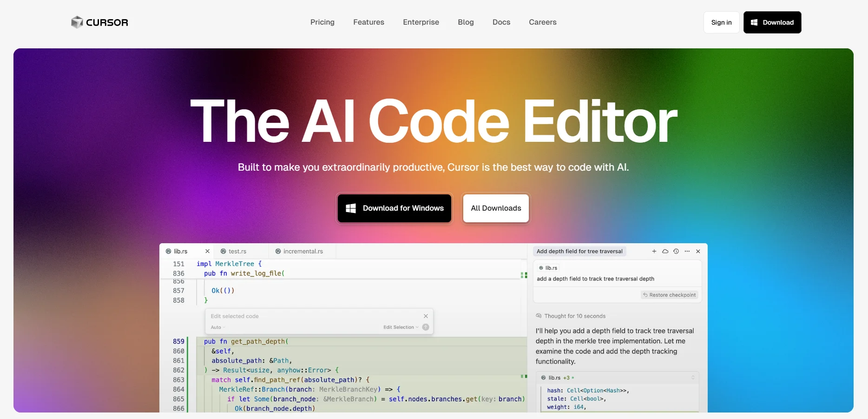Click the code line Ok(())
868x419 pixels.
click(223, 291)
